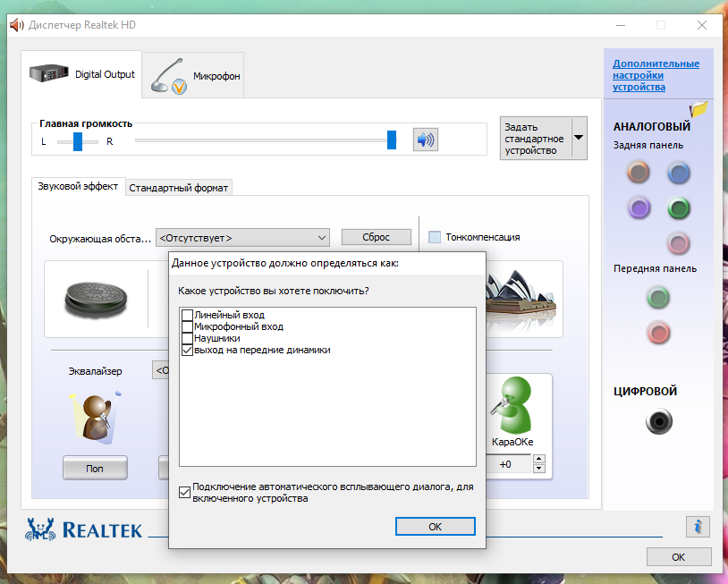Click the Поп equalizer preset button
Image resolution: width=728 pixels, height=584 pixels.
coord(95,468)
